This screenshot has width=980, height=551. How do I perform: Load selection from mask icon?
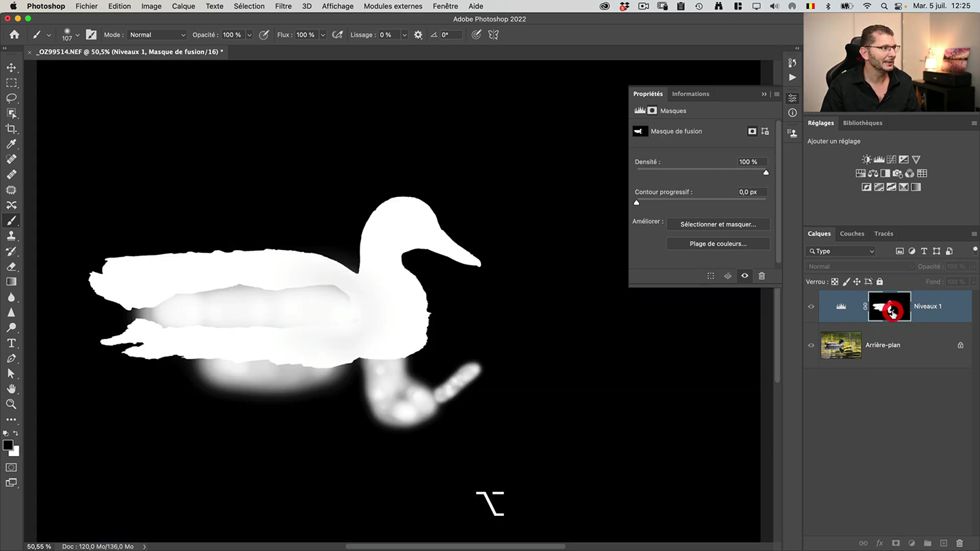711,276
